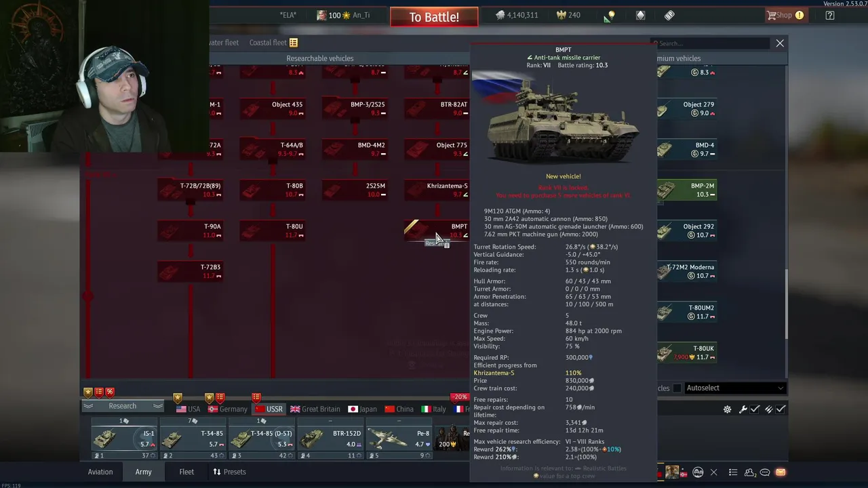Open the contacts friends icon
Viewport: 868px width, 488px height.
(750, 472)
